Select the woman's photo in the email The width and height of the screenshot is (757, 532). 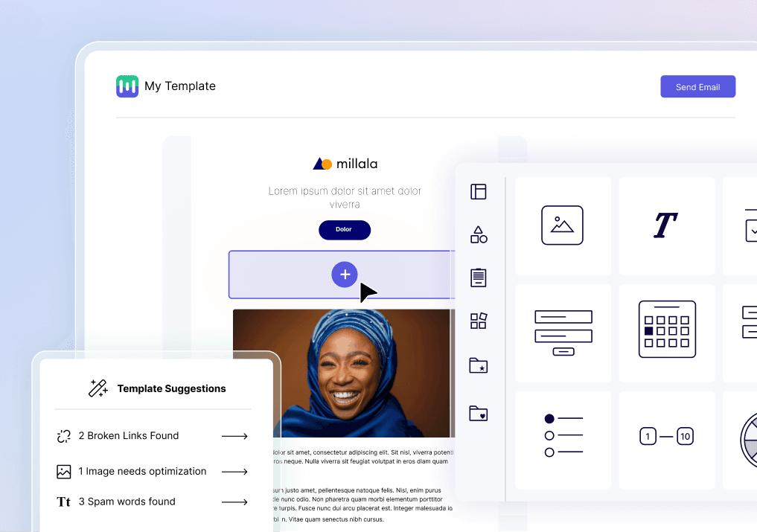click(x=344, y=374)
